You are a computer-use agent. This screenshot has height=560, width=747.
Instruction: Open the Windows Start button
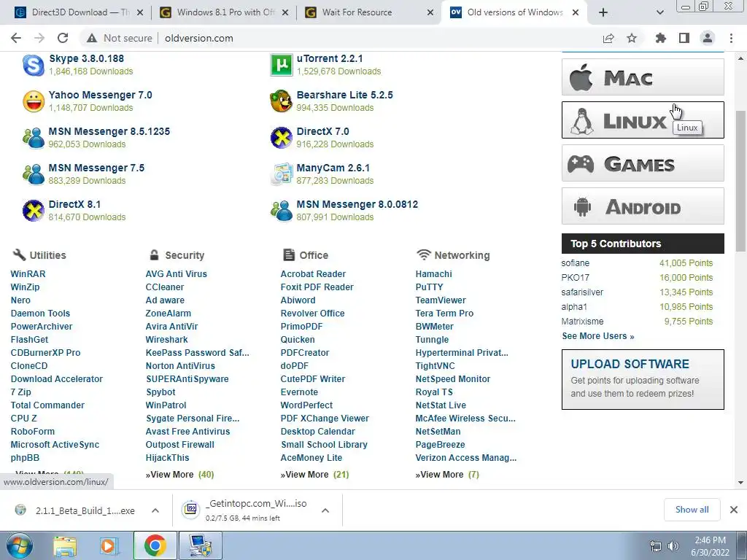point(19,545)
